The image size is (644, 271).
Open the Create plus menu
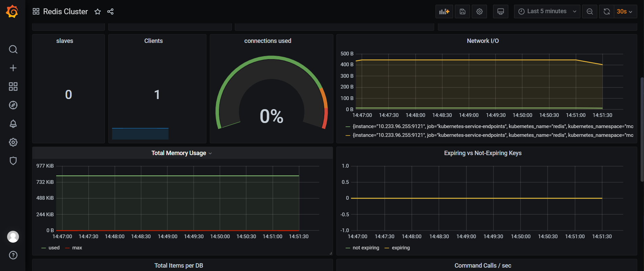click(x=13, y=68)
